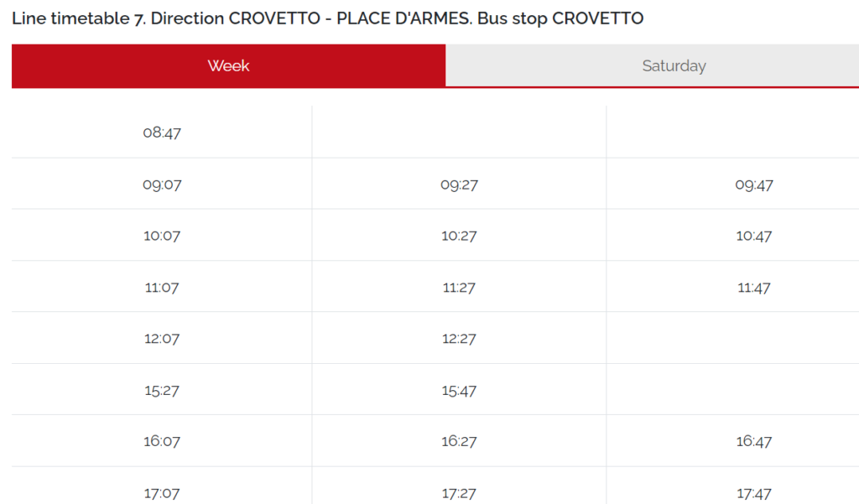This screenshot has height=504, width=859.
Task: Click the 09:27 departure time
Action: (x=458, y=184)
